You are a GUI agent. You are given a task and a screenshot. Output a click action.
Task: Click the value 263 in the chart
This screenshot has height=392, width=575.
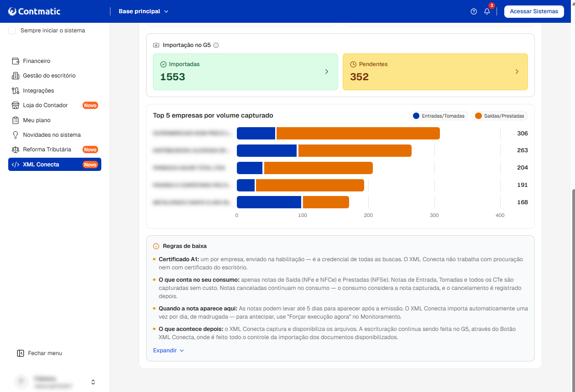pos(523,150)
